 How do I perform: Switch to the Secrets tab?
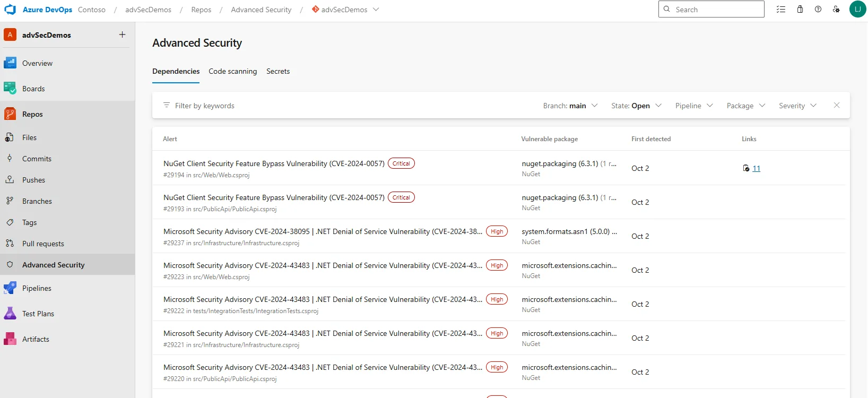(278, 71)
